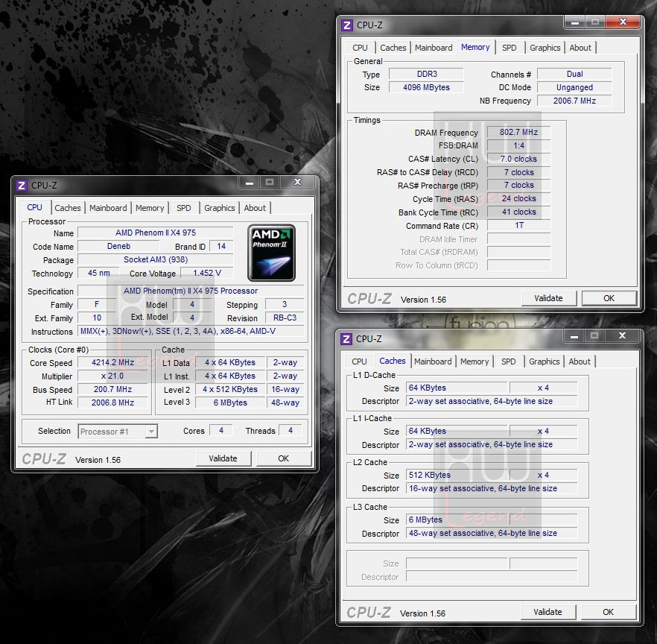Open Memory tab in Caches window
The width and height of the screenshot is (657, 644).
click(x=475, y=362)
